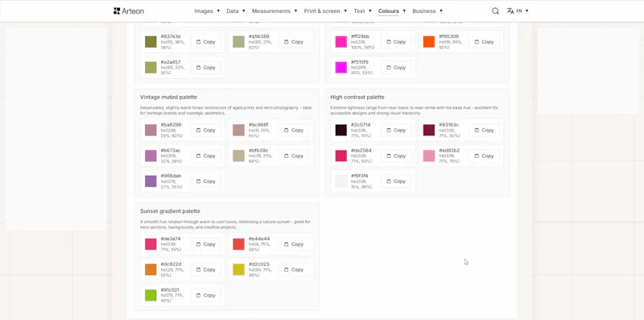Screen dimensions: 644x320
Task: Select the #d2c023 yellow swatch
Action: (238, 270)
